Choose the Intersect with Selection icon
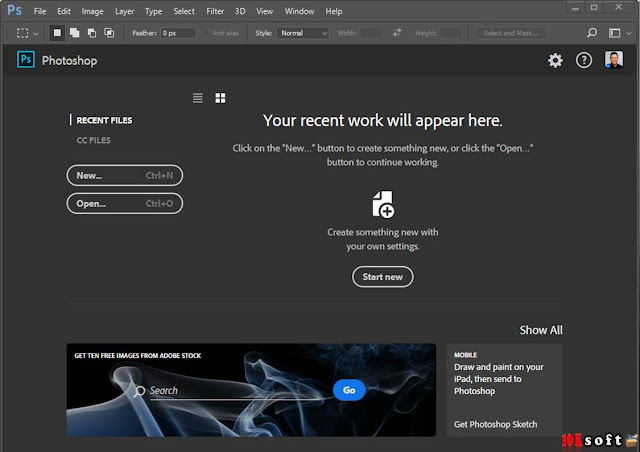The image size is (640, 452). [x=109, y=33]
